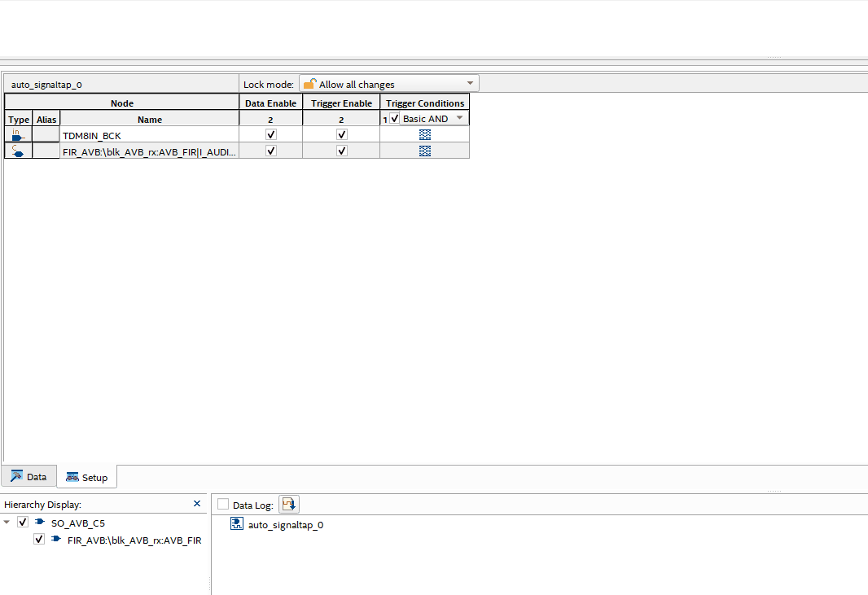This screenshot has width=868, height=595.
Task: Click the auto_signaltap_0 instance icon in Data Log
Action: tap(238, 525)
